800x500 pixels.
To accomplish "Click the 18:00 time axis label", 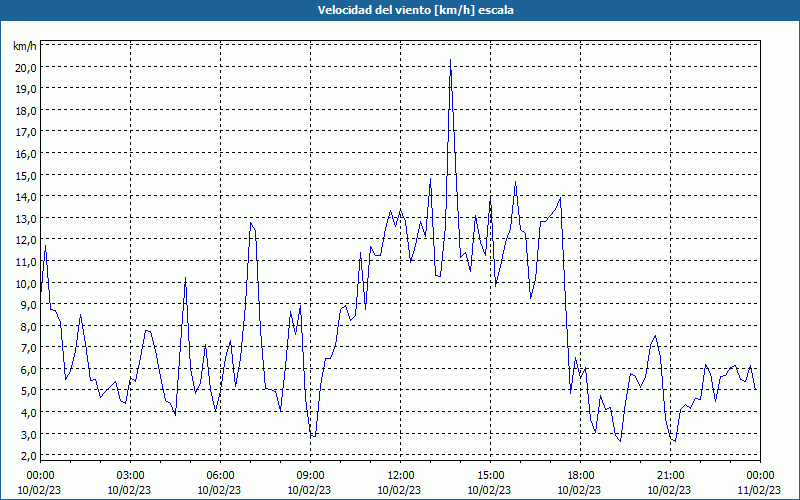I will (581, 476).
